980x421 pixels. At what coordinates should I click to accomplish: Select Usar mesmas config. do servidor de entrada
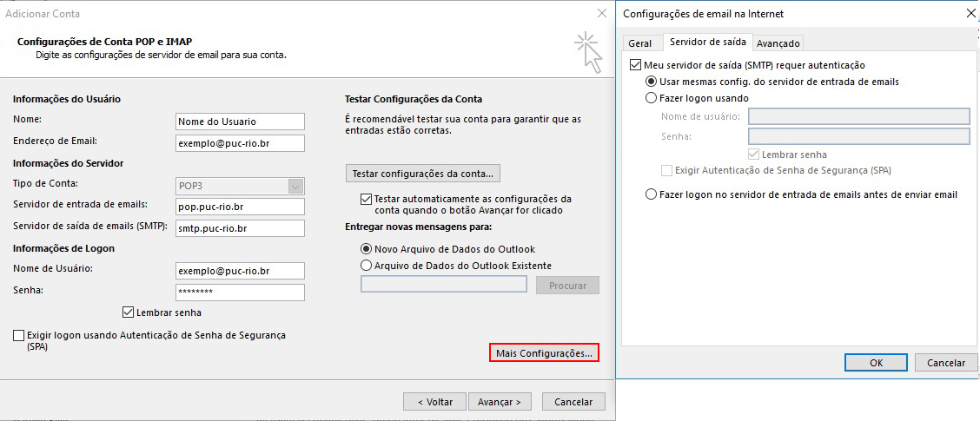[651, 82]
